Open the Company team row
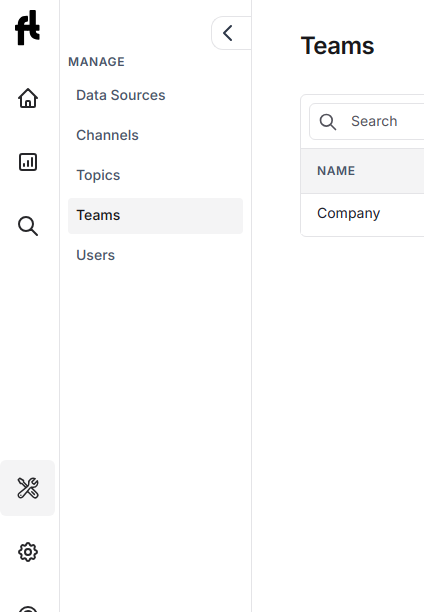424x612 pixels. 362,213
